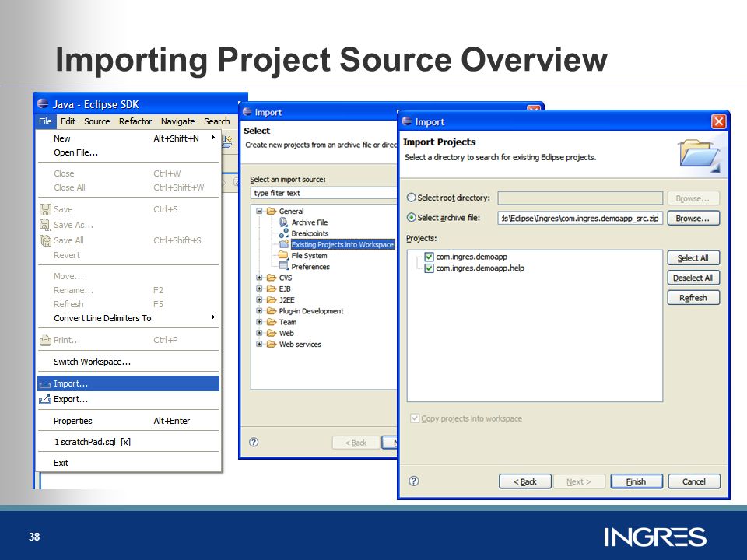
Task: Click the Web folder icon
Action: [272, 333]
